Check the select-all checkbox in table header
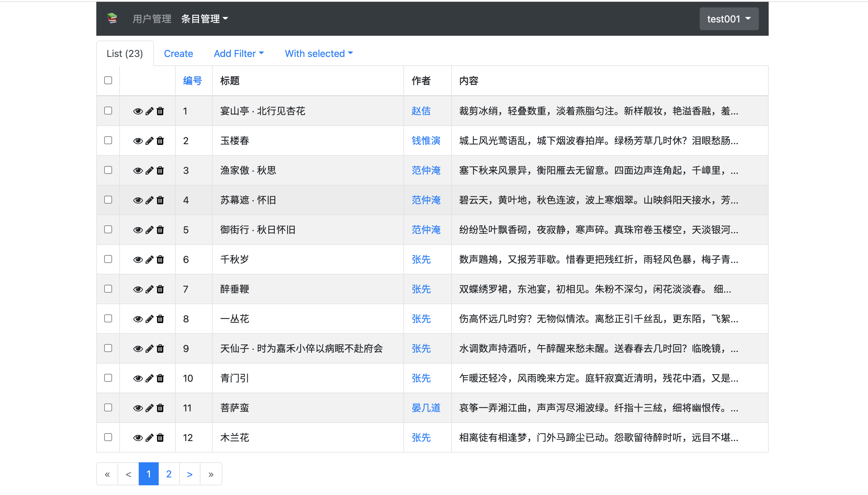868x495 pixels. (108, 81)
